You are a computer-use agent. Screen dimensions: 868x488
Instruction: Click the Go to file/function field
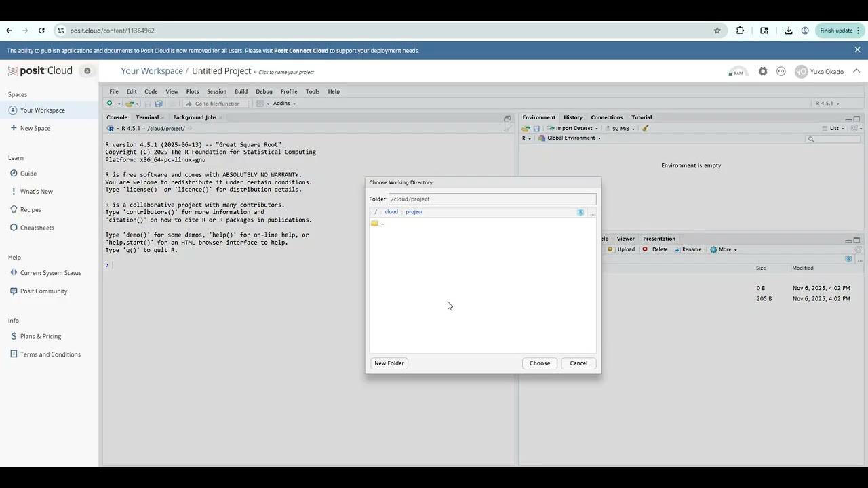click(x=217, y=104)
